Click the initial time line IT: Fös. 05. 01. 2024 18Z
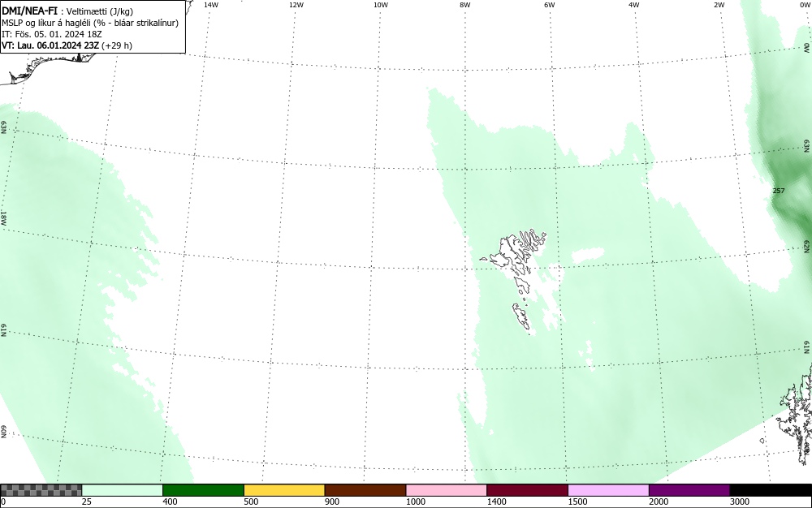The image size is (812, 508). (x=52, y=34)
